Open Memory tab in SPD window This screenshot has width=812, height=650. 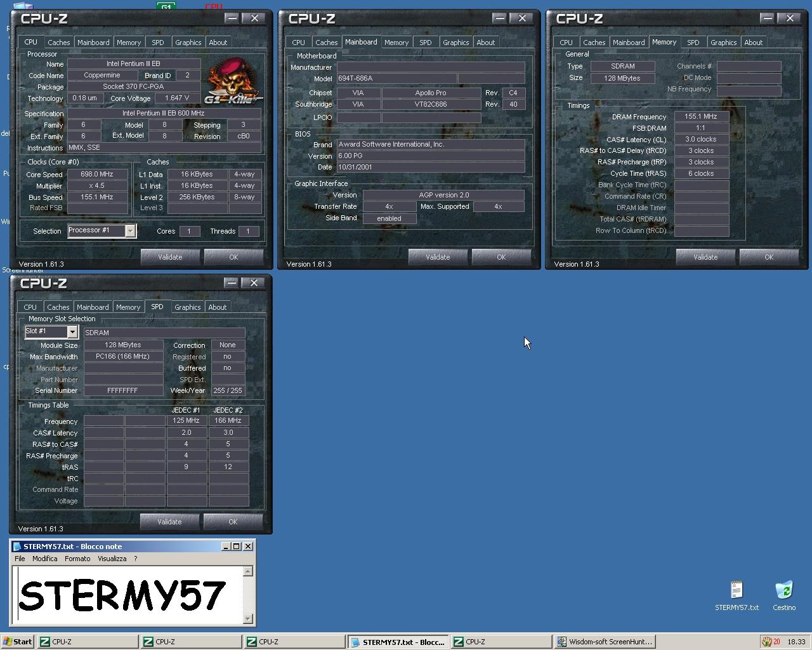(x=128, y=307)
